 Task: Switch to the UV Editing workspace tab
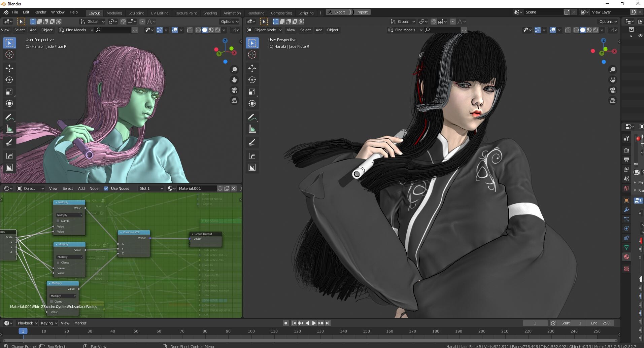(x=160, y=13)
